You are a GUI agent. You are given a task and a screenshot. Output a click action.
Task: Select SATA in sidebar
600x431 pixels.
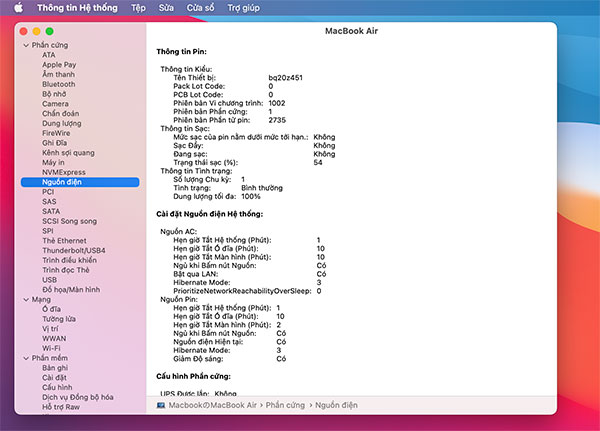[x=51, y=211]
